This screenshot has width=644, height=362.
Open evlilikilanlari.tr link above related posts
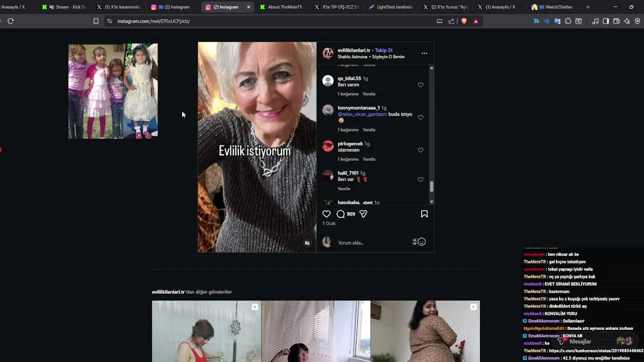[x=168, y=292]
